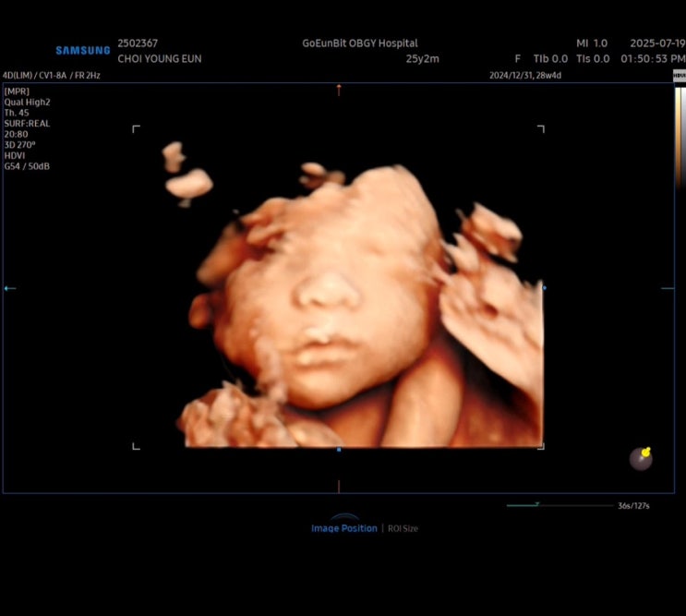Click the top-left ROI corner bracket
The width and height of the screenshot is (686, 616).
pyautogui.click(x=136, y=129)
